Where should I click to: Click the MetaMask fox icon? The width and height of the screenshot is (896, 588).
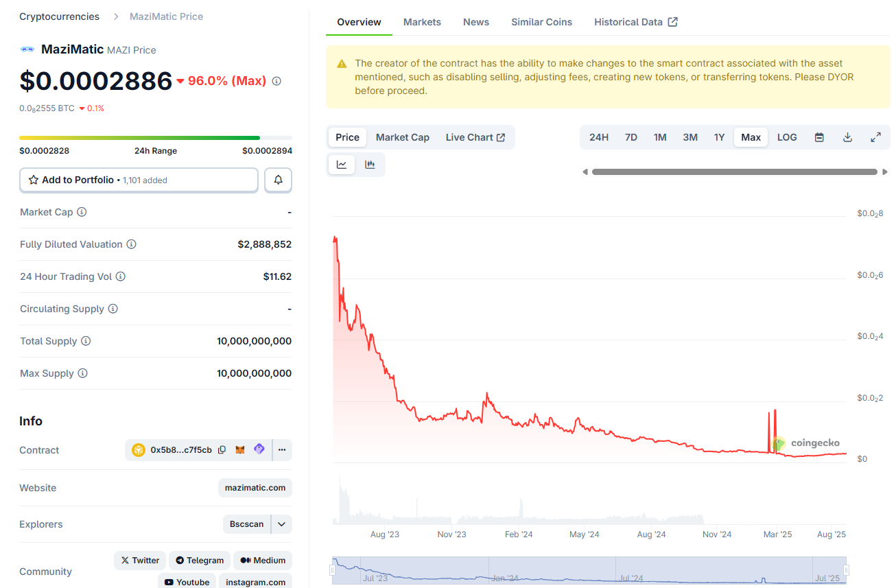click(x=240, y=450)
